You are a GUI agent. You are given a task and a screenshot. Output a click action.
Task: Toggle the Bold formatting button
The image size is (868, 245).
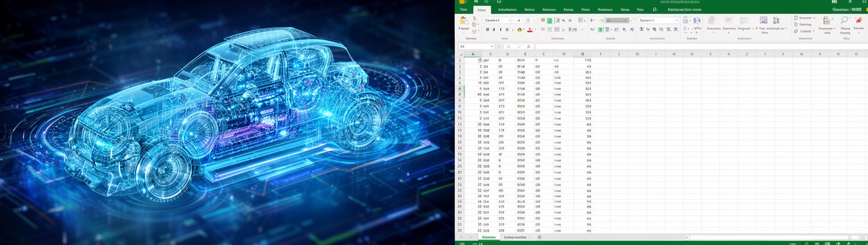coord(487,29)
